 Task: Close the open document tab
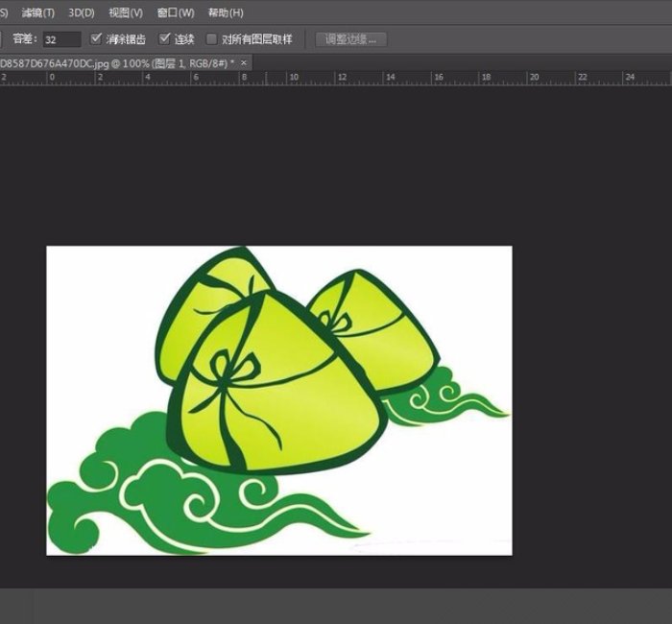(244, 62)
